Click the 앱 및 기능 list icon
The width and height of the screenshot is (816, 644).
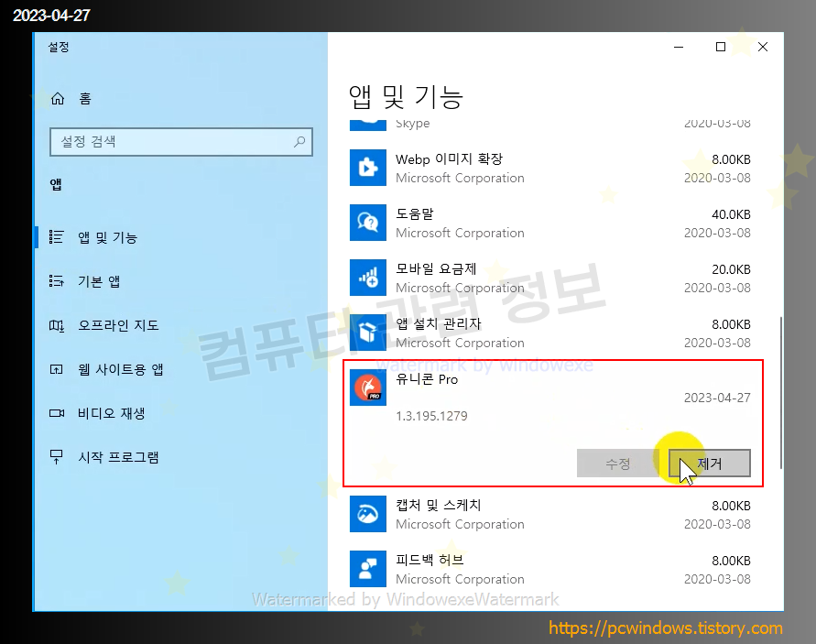56,237
